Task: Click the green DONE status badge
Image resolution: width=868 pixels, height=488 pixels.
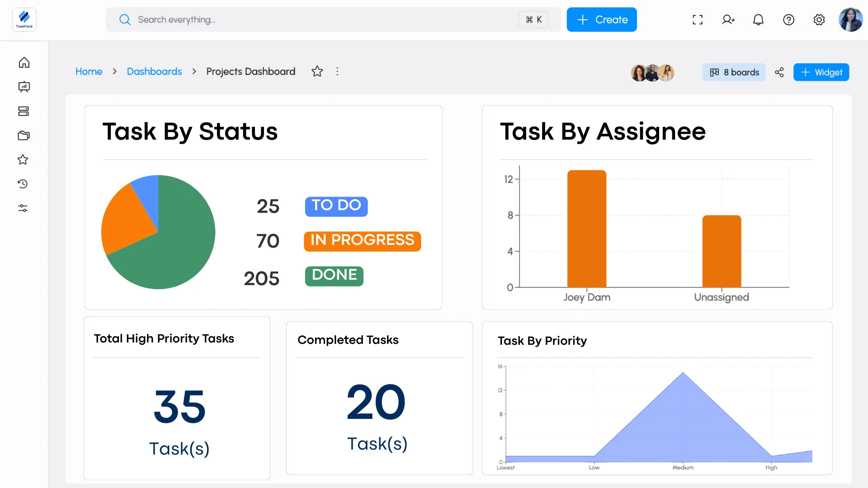Action: click(334, 275)
